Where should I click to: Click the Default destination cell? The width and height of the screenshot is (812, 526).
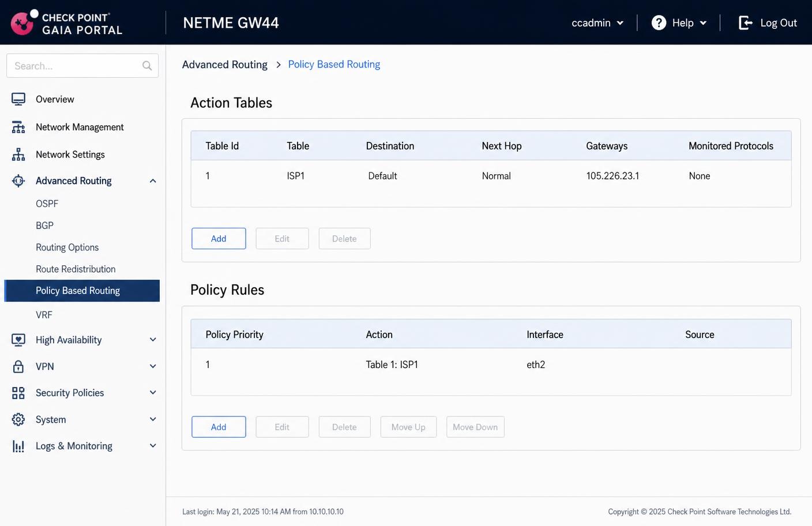click(382, 176)
